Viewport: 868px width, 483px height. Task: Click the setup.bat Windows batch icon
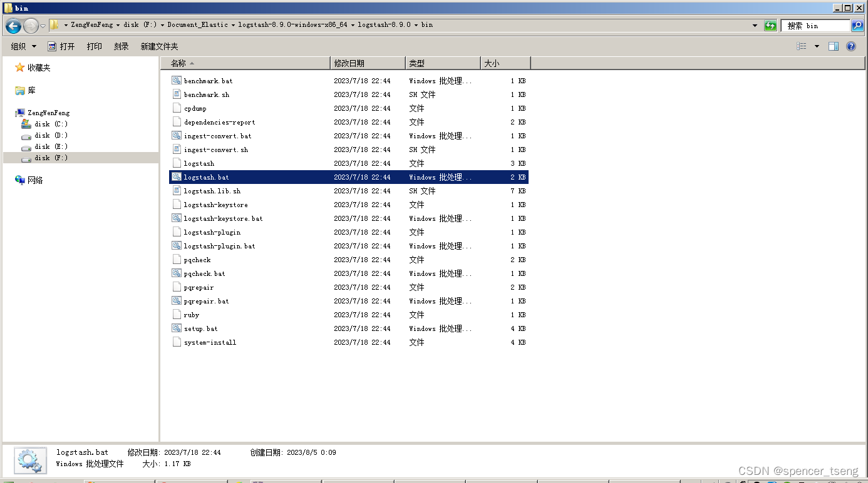176,328
